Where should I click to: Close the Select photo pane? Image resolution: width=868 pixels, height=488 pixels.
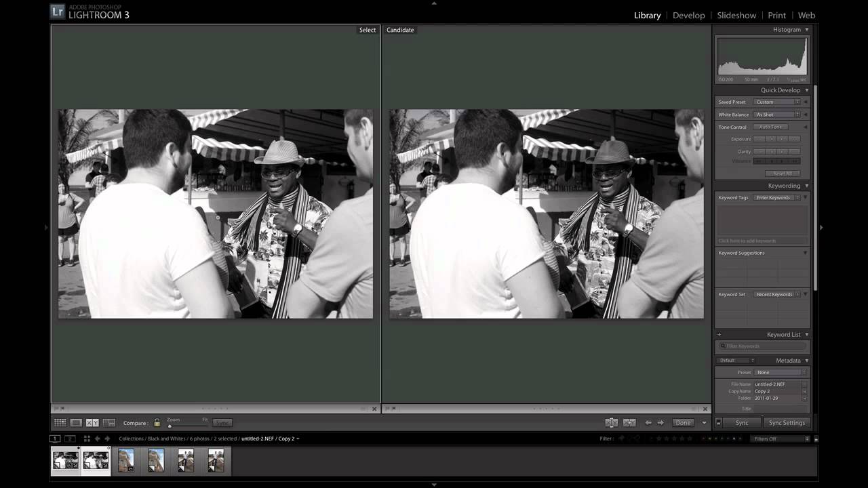(374, 409)
